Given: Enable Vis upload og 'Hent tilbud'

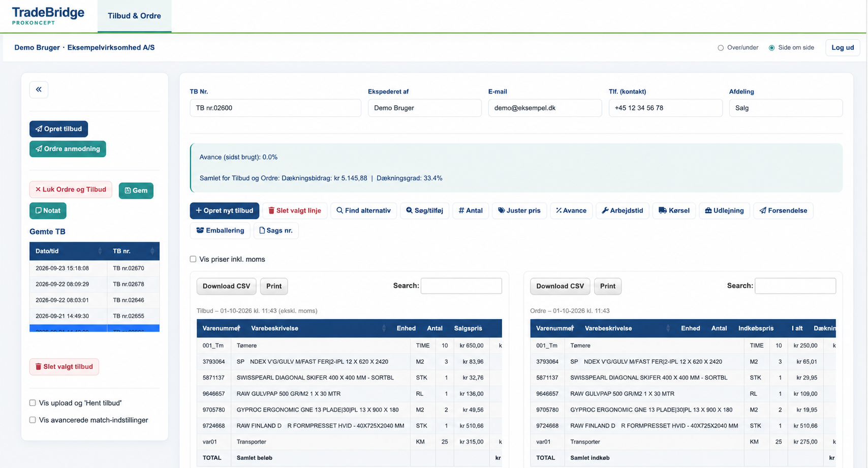Looking at the screenshot, I should 33,403.
